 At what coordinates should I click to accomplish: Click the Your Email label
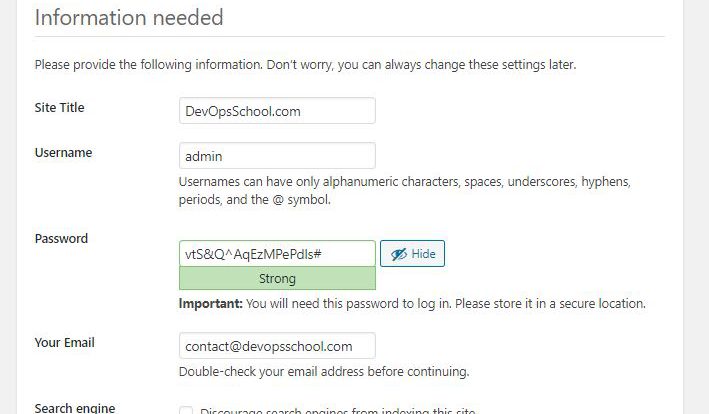pos(65,343)
